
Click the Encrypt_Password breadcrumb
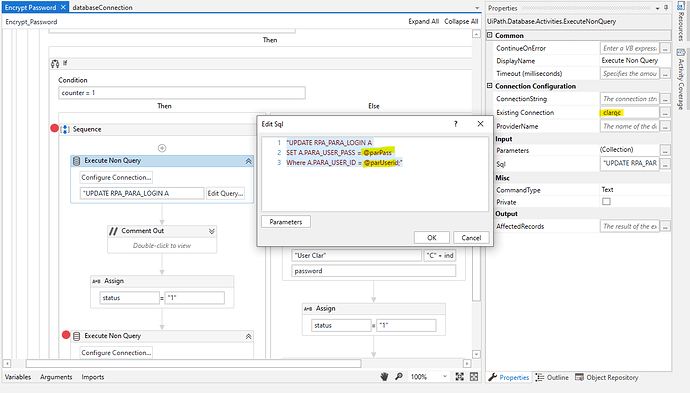click(31, 22)
